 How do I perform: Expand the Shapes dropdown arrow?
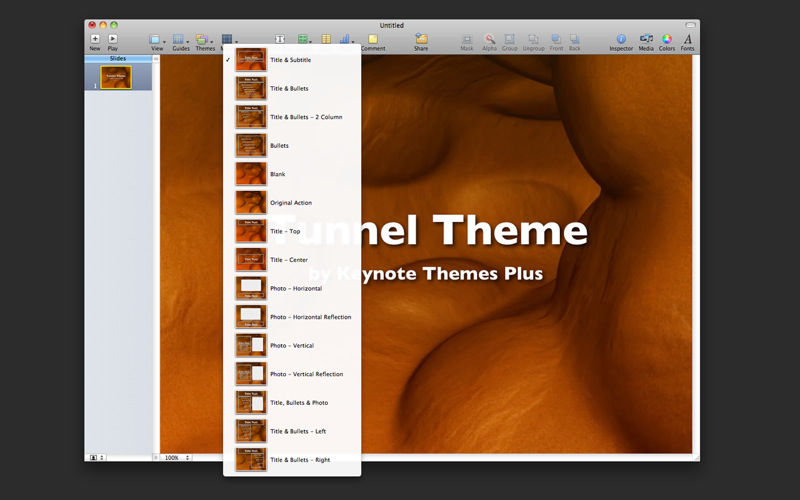coord(311,42)
